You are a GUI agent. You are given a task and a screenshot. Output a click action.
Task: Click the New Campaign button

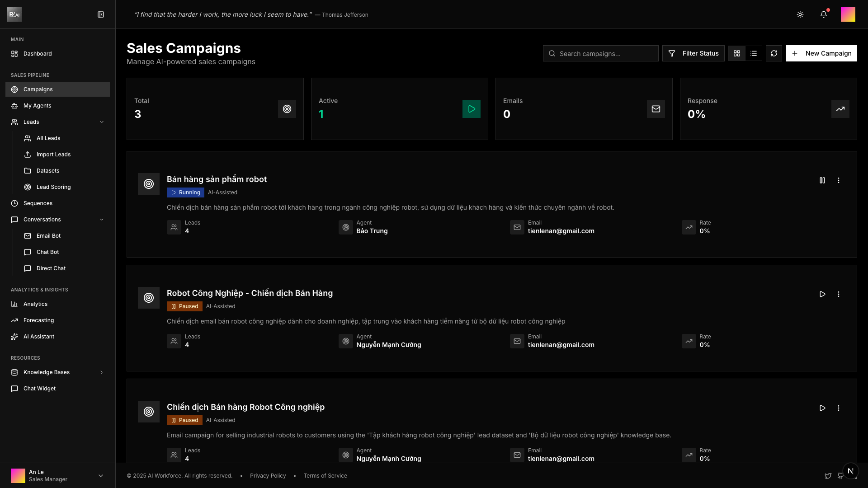tap(821, 53)
